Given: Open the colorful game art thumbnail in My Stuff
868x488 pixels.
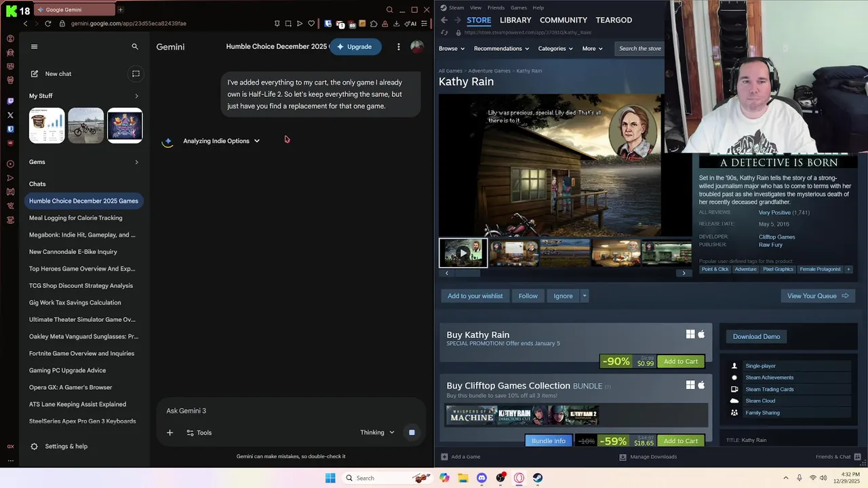Looking at the screenshot, I should pos(125,125).
